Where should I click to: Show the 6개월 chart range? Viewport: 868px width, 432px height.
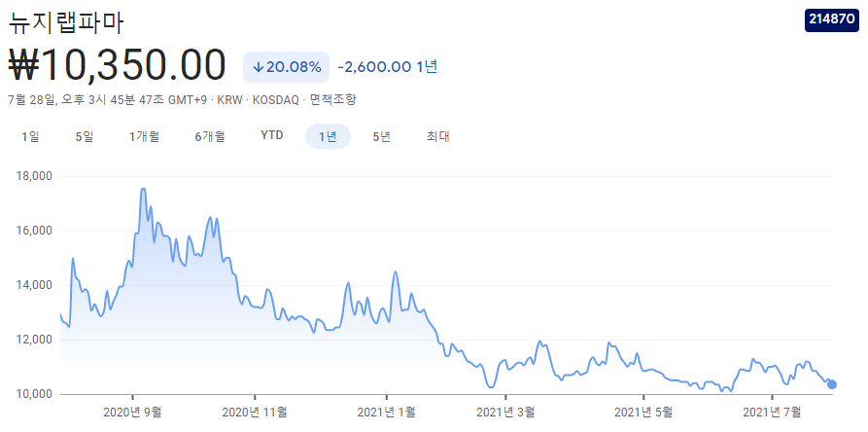point(210,136)
